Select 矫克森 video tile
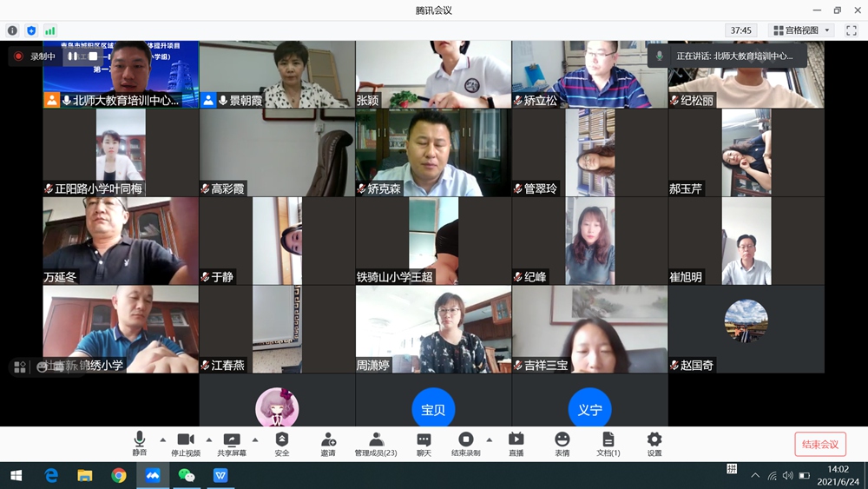 point(433,152)
